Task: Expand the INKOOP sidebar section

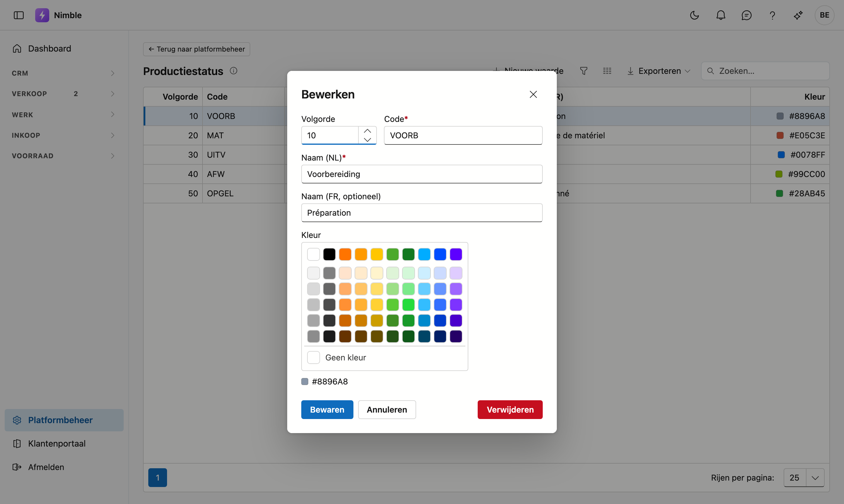Action: 64,135
